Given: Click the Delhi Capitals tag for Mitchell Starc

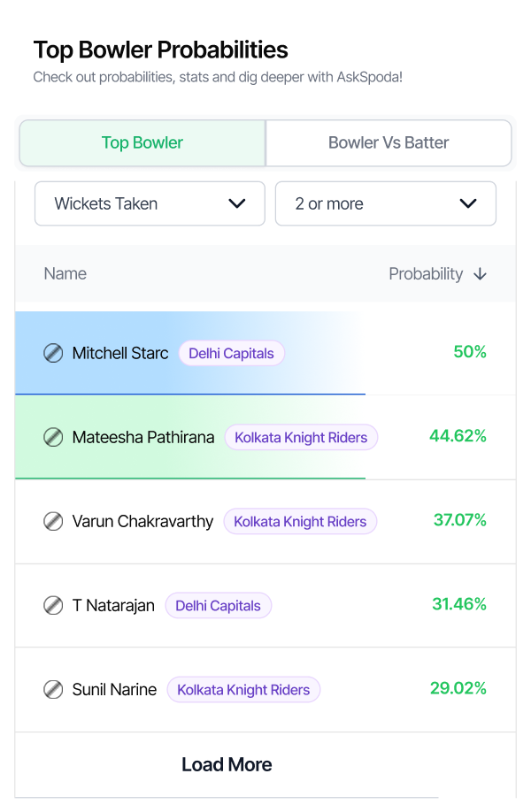Looking at the screenshot, I should pos(231,354).
